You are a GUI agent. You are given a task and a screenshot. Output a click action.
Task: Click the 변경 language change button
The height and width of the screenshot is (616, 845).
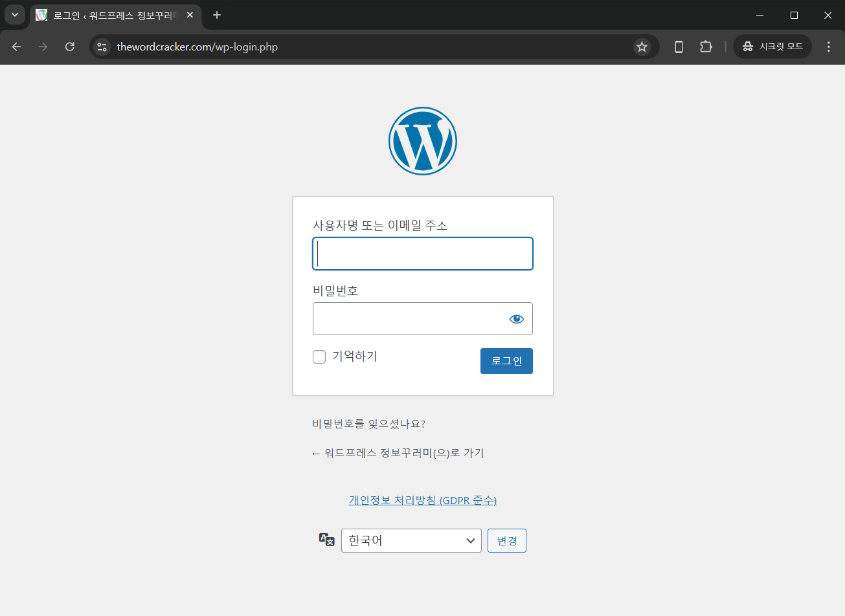pos(507,540)
